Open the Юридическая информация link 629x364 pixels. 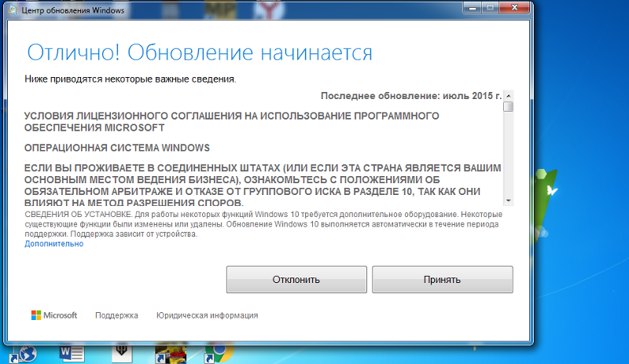click(208, 315)
